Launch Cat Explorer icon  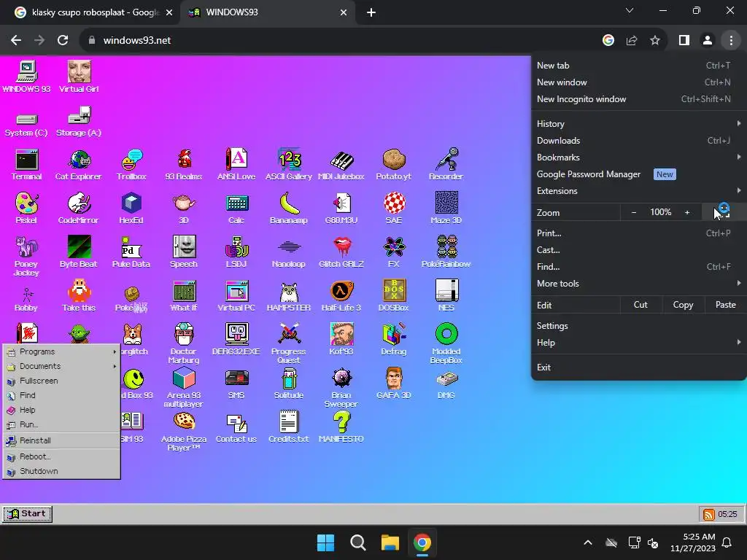pyautogui.click(x=79, y=164)
